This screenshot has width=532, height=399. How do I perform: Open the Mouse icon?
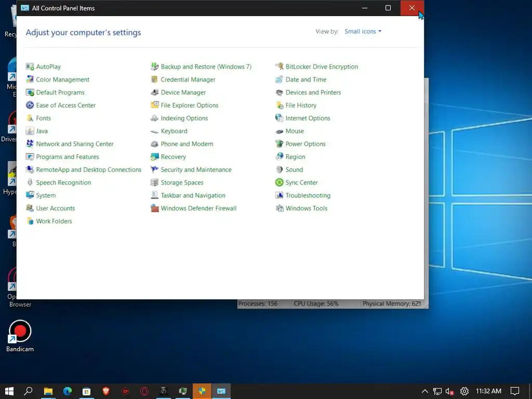(x=279, y=131)
